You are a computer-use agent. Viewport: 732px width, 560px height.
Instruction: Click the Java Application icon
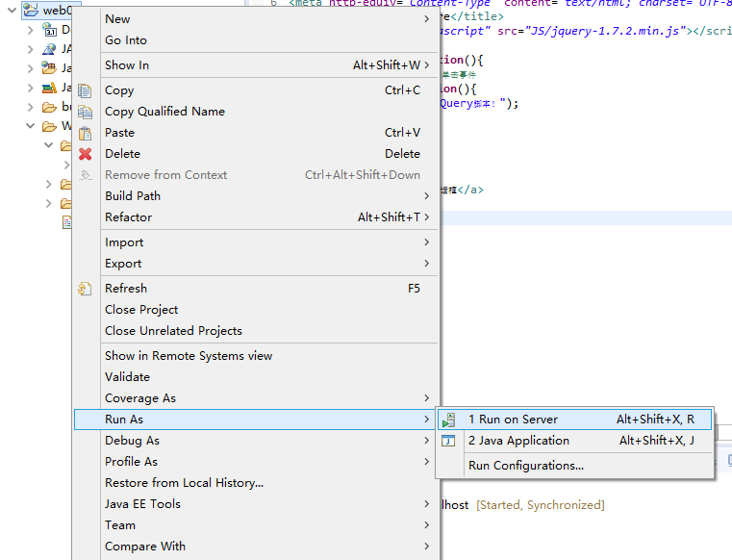pyautogui.click(x=448, y=441)
